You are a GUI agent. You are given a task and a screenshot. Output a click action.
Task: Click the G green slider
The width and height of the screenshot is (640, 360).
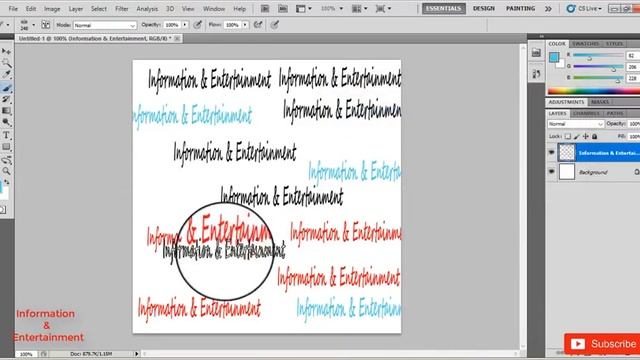(598, 66)
